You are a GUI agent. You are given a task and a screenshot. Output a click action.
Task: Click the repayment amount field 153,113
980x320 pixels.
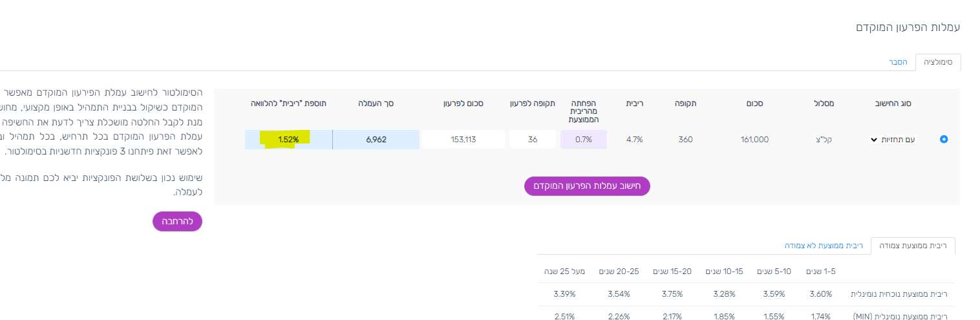pos(463,139)
